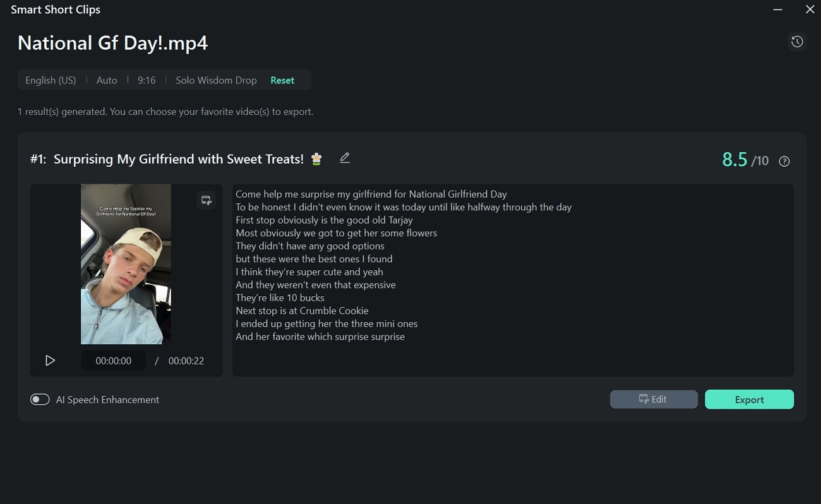Click the 00:00:00 current time field
Image resolution: width=821 pixels, height=504 pixels.
(x=114, y=361)
